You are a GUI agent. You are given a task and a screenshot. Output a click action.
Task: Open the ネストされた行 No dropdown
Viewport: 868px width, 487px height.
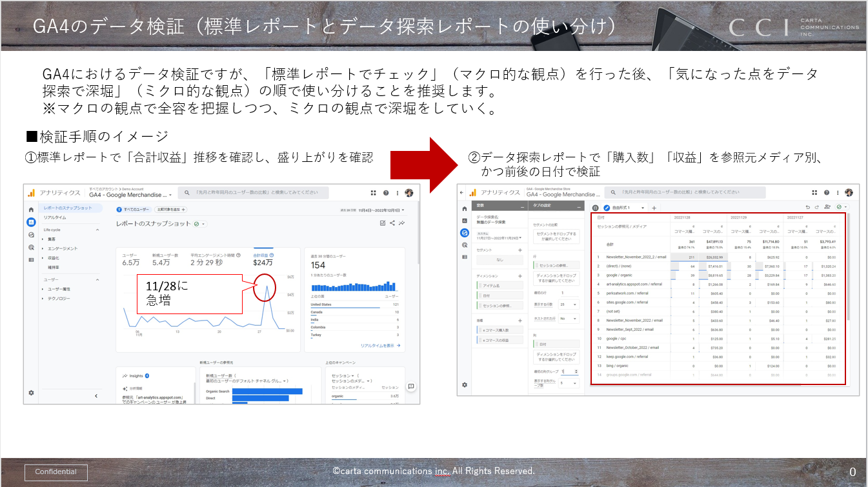(x=569, y=319)
